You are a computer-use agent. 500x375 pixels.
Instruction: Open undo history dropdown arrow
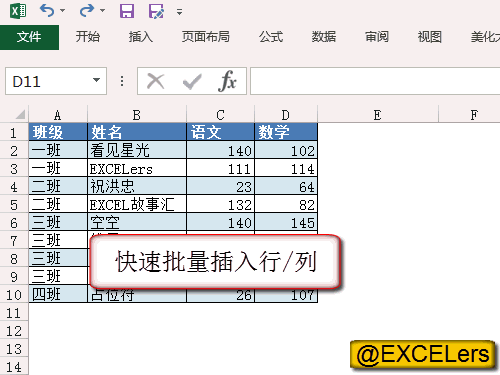pyautogui.click(x=62, y=11)
